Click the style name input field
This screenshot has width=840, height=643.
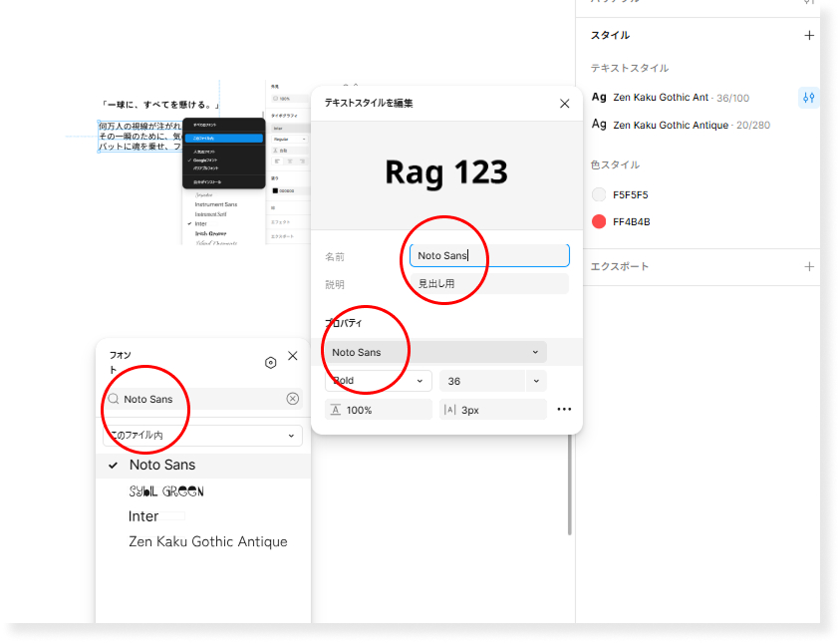point(489,256)
